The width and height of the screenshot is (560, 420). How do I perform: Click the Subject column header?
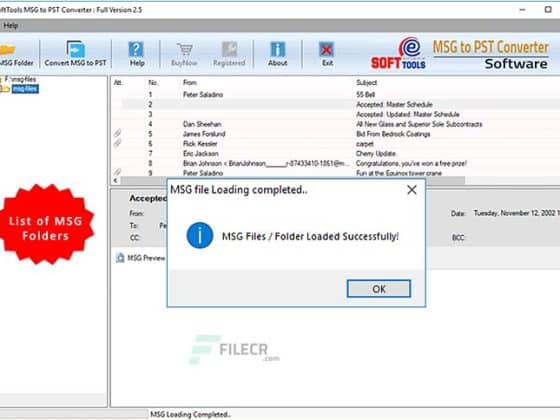pos(366,82)
